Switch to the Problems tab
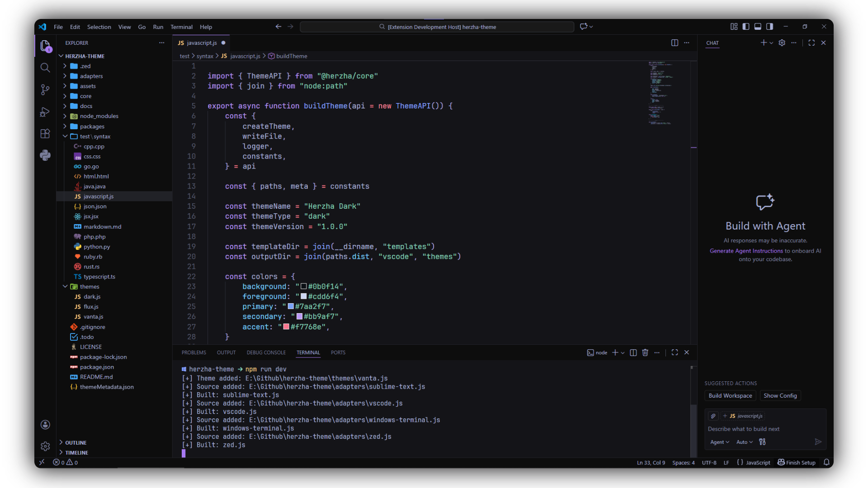 click(x=193, y=352)
